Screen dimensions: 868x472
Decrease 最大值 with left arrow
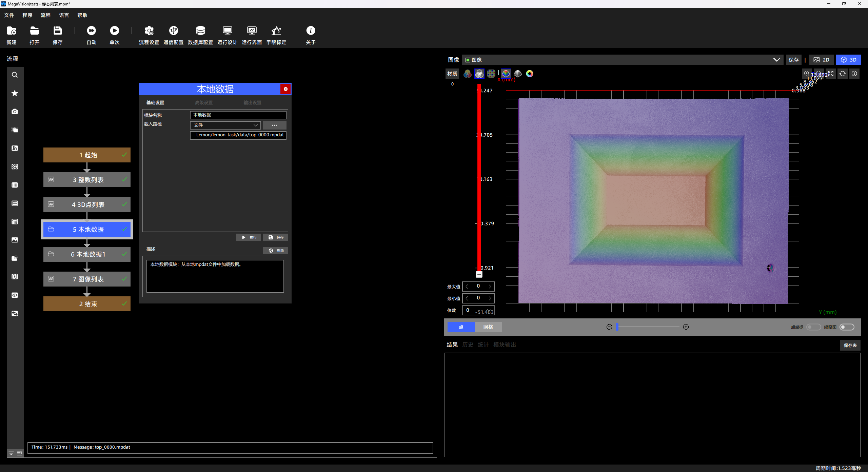[467, 287]
